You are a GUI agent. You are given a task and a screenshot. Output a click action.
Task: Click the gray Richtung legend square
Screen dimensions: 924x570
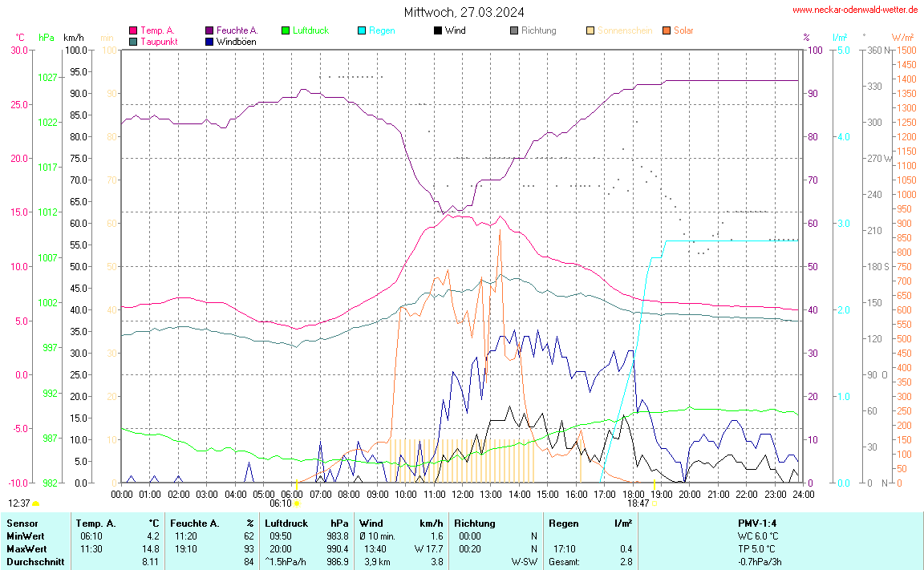click(x=514, y=31)
